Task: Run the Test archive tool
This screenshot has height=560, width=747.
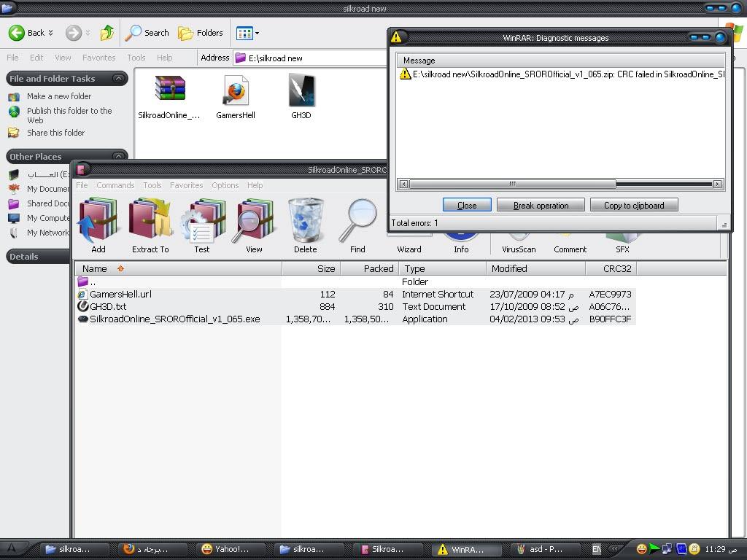Action: (x=202, y=225)
